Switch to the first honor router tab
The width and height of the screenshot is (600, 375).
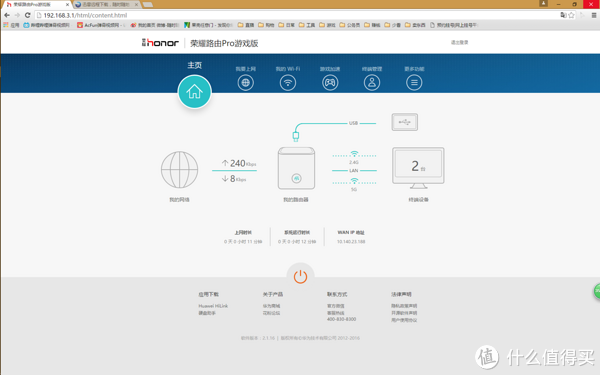click(36, 5)
